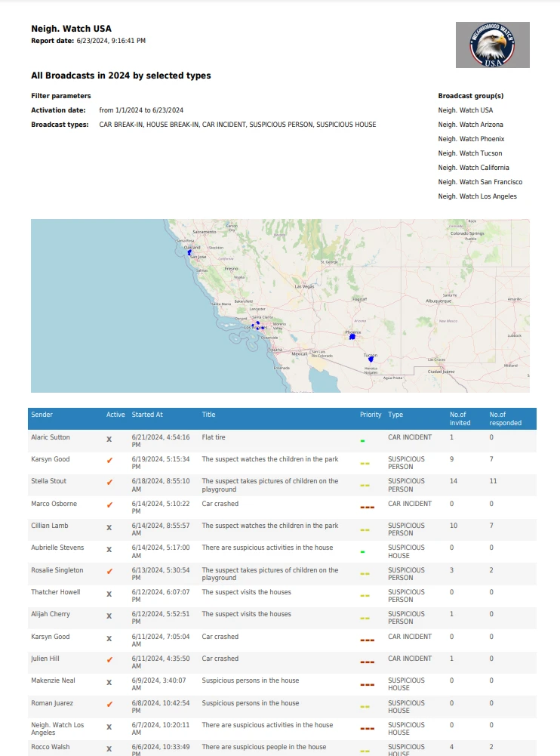Click the Las Vegas label on the map
The image size is (560, 756).
pyautogui.click(x=304, y=287)
